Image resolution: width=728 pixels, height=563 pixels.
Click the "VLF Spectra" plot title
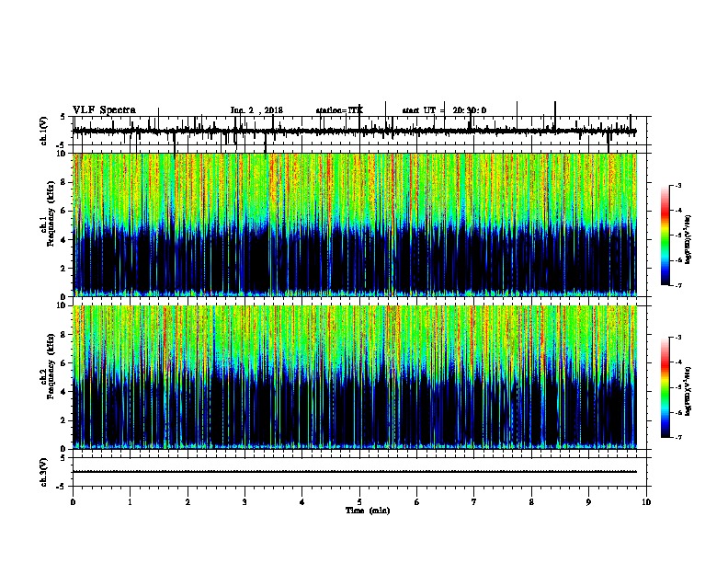[104, 110]
